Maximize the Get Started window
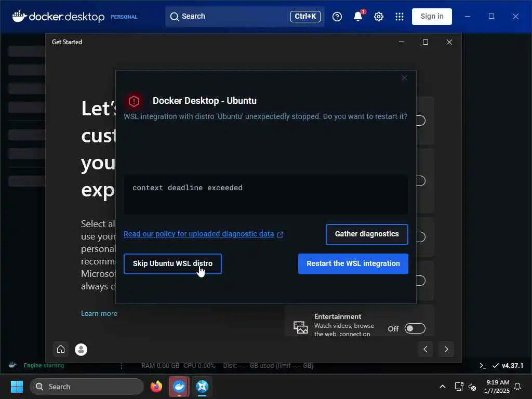The height and width of the screenshot is (399, 532). point(425,42)
